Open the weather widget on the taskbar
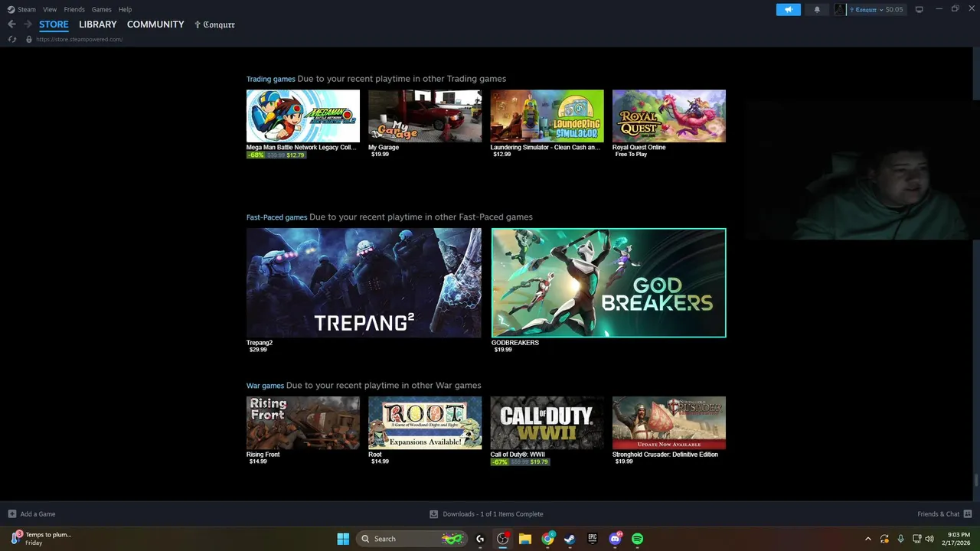Screen dimensions: 980x551 (42, 539)
